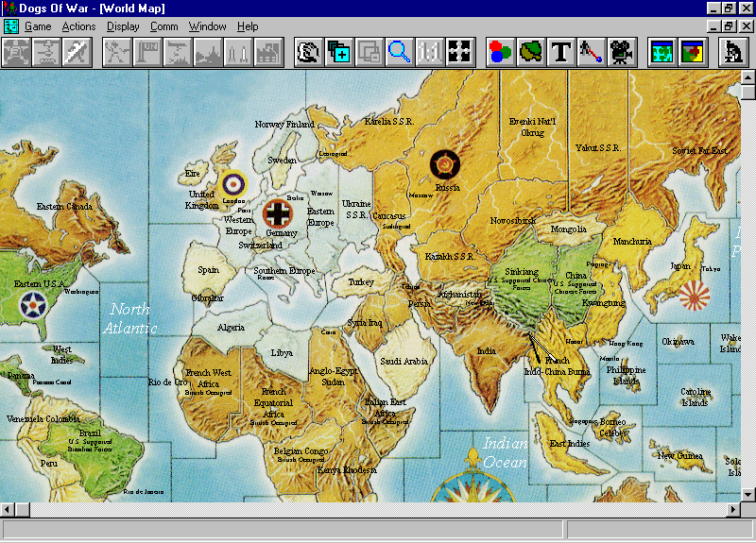Click the German cross emblem on Germany
756x543 pixels.
[278, 213]
